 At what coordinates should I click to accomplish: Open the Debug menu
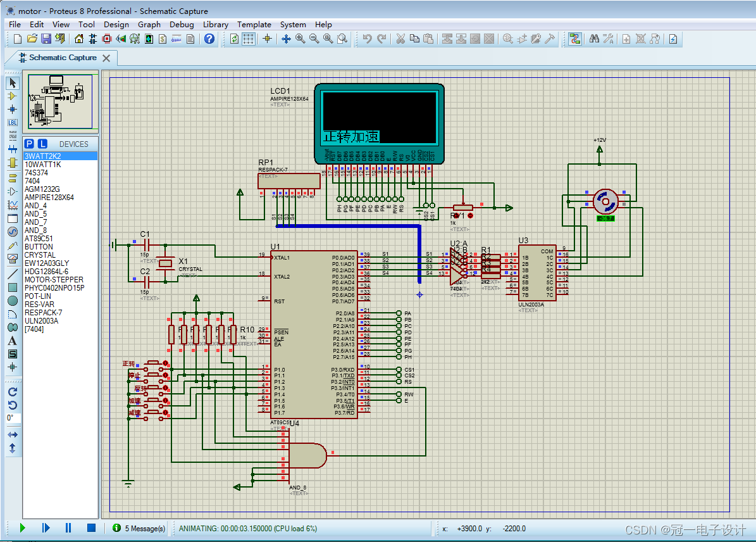[x=182, y=24]
